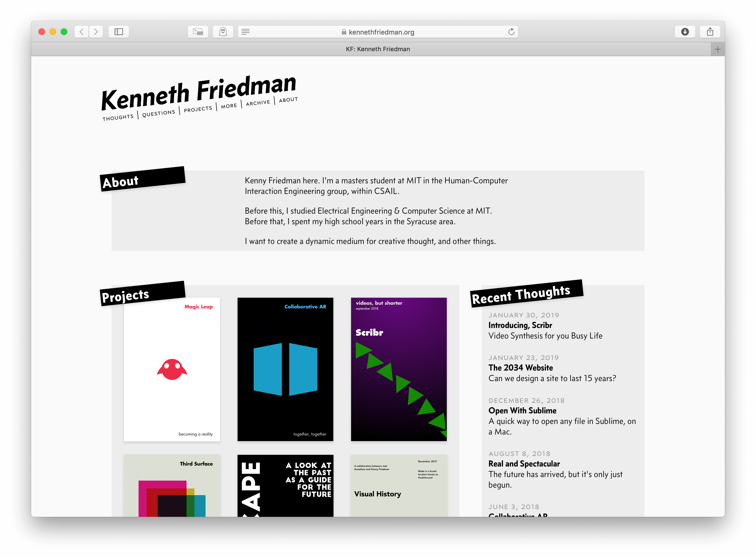Viewport: 756px width, 558px height.
Task: Click the Recent Thoughts heading
Action: 527,293
